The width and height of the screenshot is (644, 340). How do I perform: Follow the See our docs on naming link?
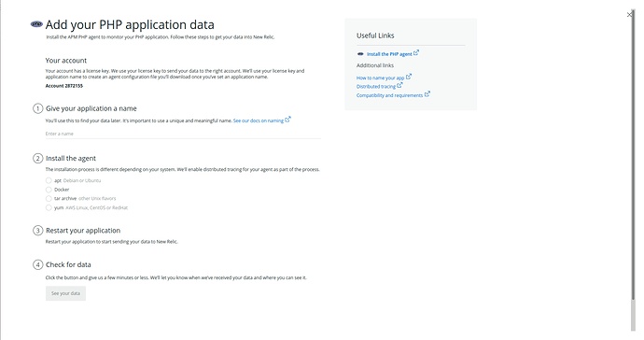259,120
